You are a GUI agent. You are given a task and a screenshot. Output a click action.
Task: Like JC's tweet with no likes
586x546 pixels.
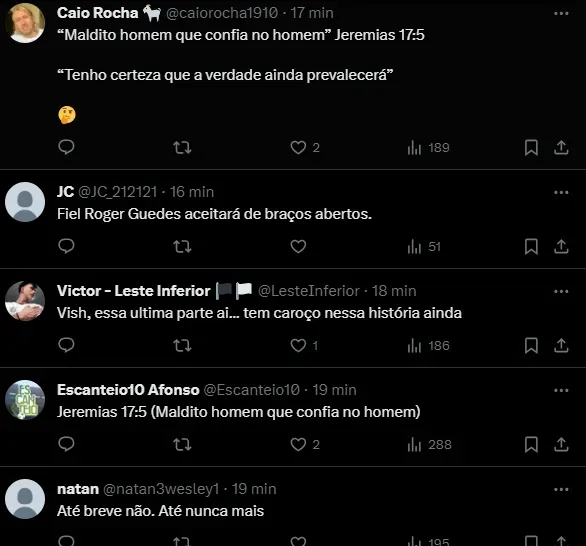click(298, 247)
